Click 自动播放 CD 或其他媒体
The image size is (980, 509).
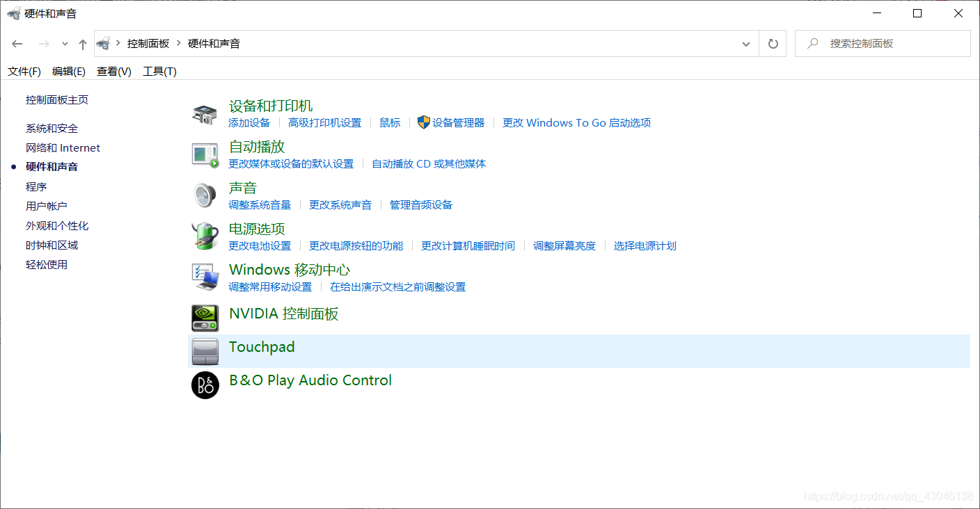(429, 163)
